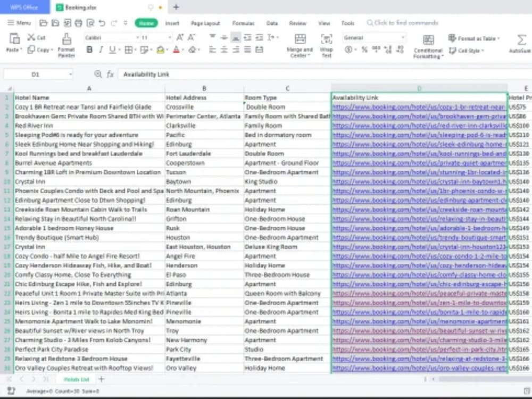Click the Decrease Decimal icon

[400, 49]
